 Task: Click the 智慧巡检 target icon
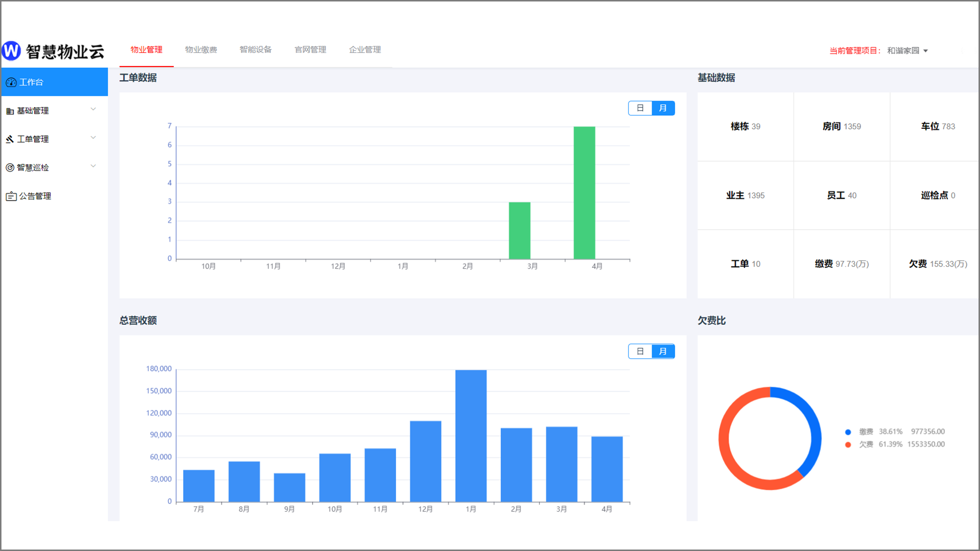[10, 168]
